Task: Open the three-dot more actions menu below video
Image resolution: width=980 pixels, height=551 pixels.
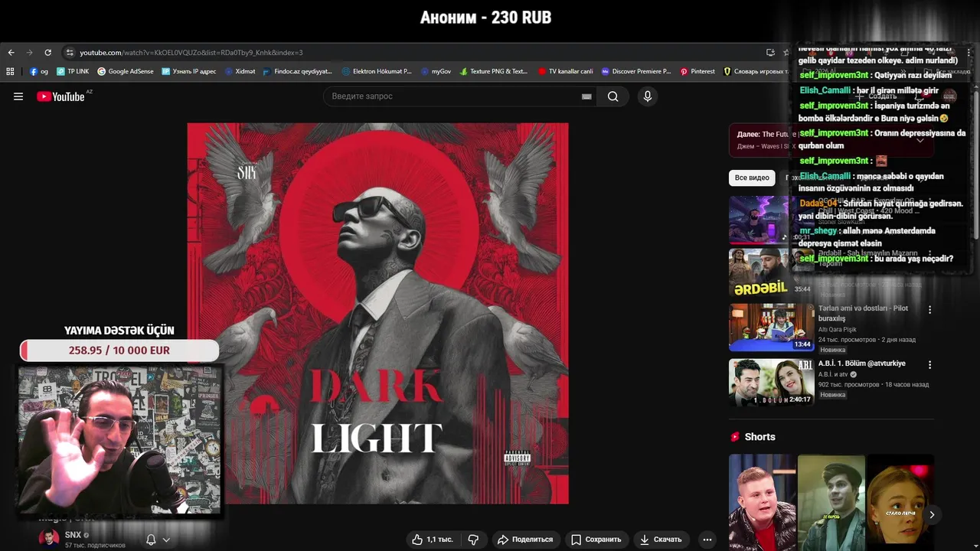Action: coord(707,540)
